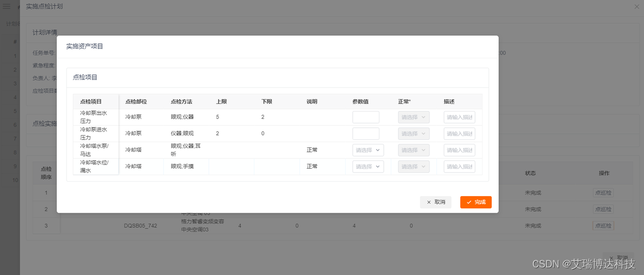Click the 点检项目 panel heading
Image resolution: width=644 pixels, height=275 pixels.
(x=85, y=78)
